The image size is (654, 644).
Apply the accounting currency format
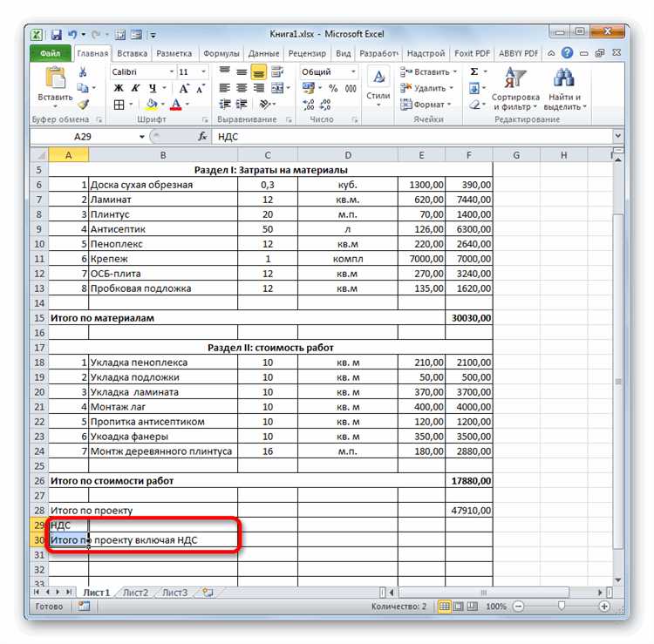click(x=309, y=88)
